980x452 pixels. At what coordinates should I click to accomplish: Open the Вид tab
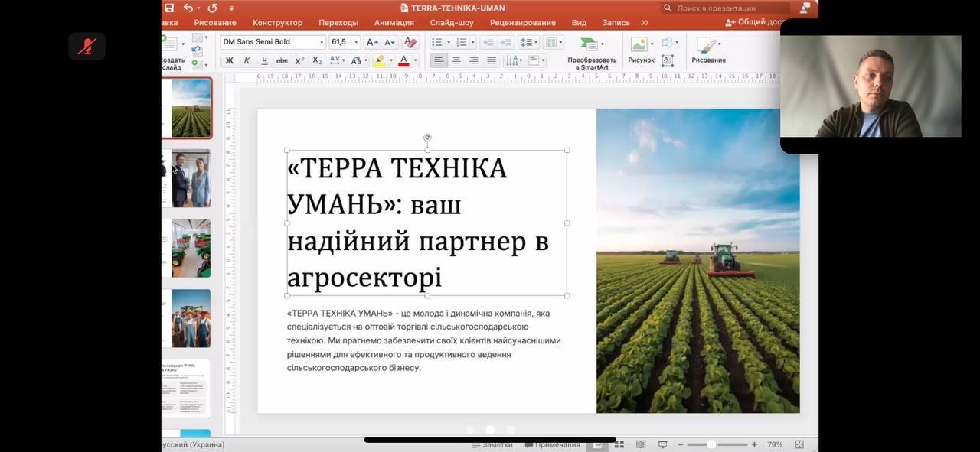[x=580, y=23]
